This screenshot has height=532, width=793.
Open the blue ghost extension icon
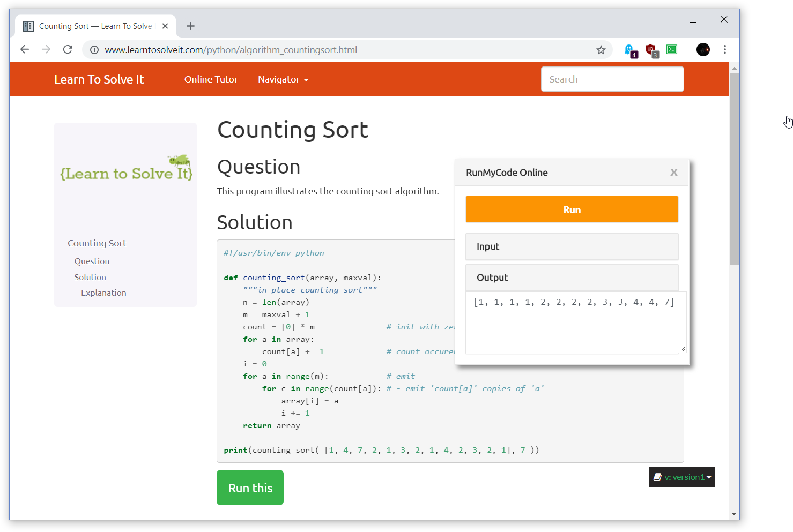click(630, 50)
